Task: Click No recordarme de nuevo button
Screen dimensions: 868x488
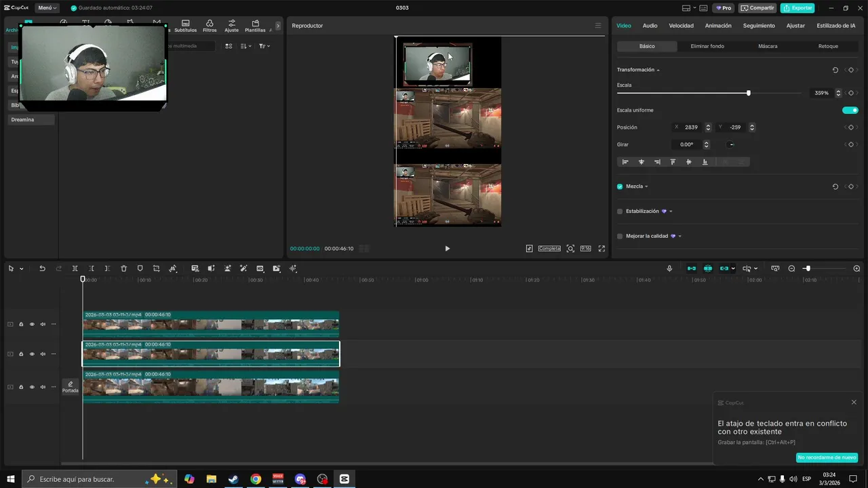Action: [x=827, y=457]
